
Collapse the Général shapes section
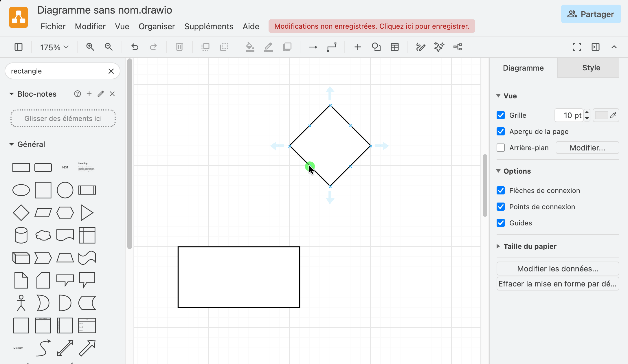click(x=12, y=144)
